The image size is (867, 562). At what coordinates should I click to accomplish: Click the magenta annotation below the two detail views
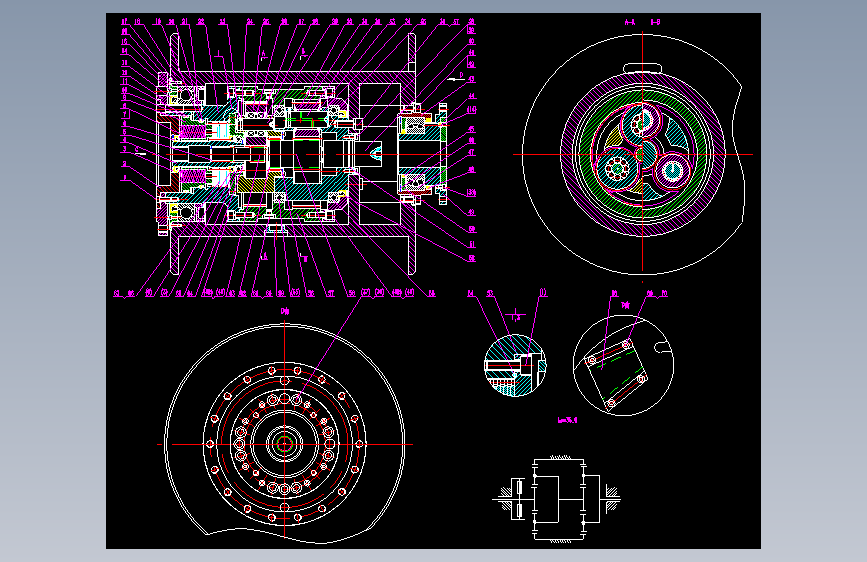568,420
